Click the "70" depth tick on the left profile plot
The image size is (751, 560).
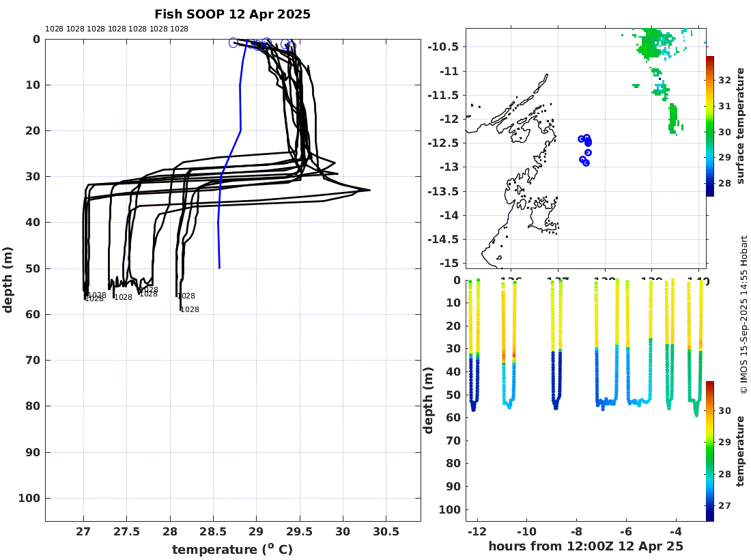click(x=32, y=360)
